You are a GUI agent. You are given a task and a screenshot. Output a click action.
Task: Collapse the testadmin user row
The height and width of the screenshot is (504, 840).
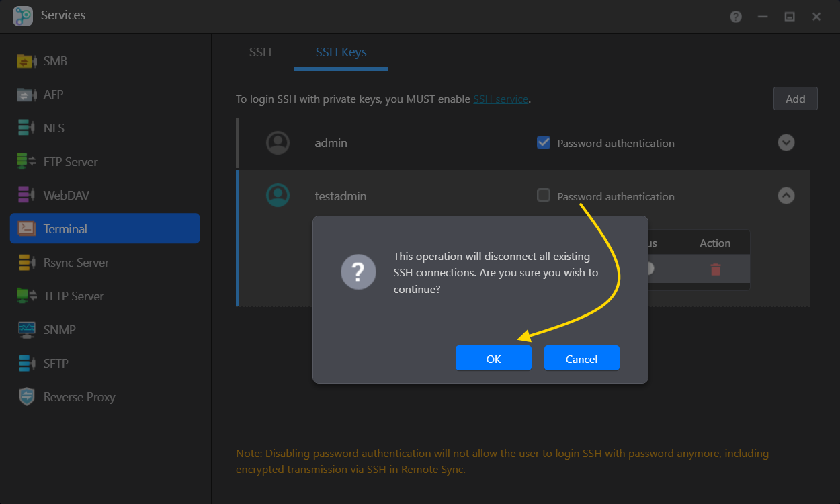tap(786, 196)
